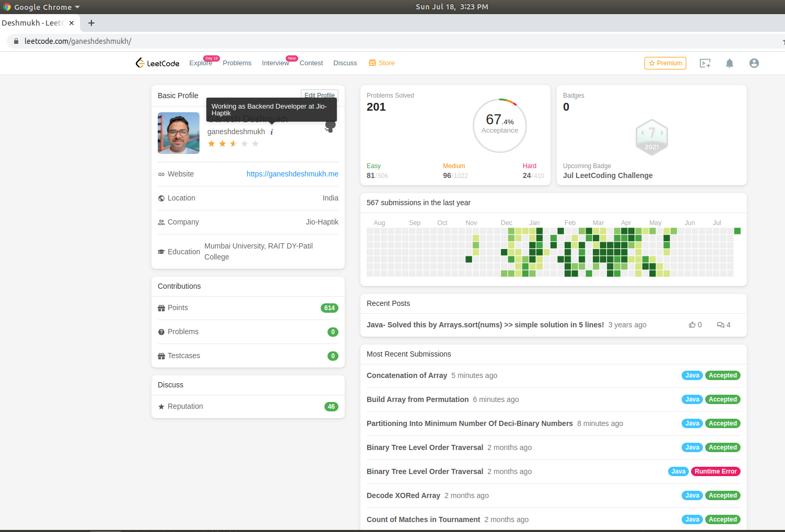Viewport: 785px width, 532px height.
Task: Click the upcoming 2021 badge hexagon icon
Action: point(651,137)
